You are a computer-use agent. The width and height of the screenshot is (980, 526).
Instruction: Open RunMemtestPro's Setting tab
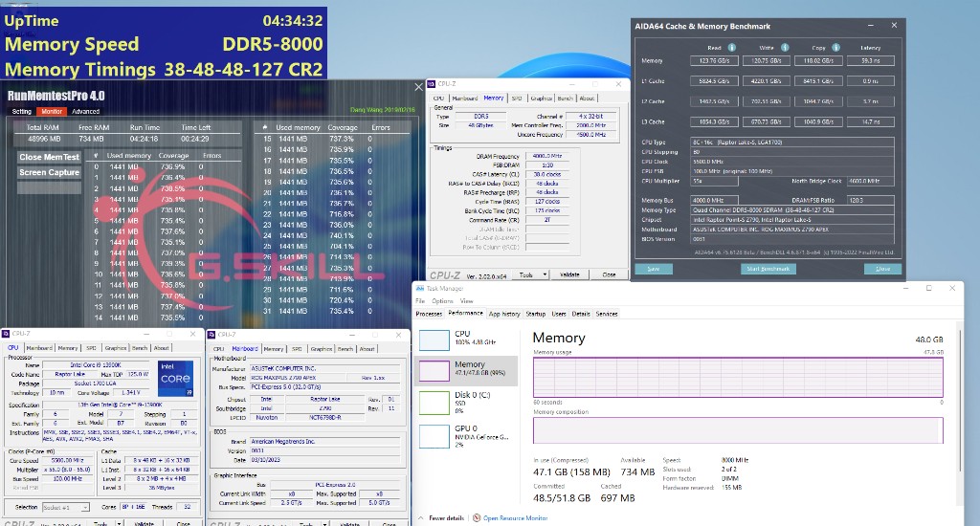(21, 111)
